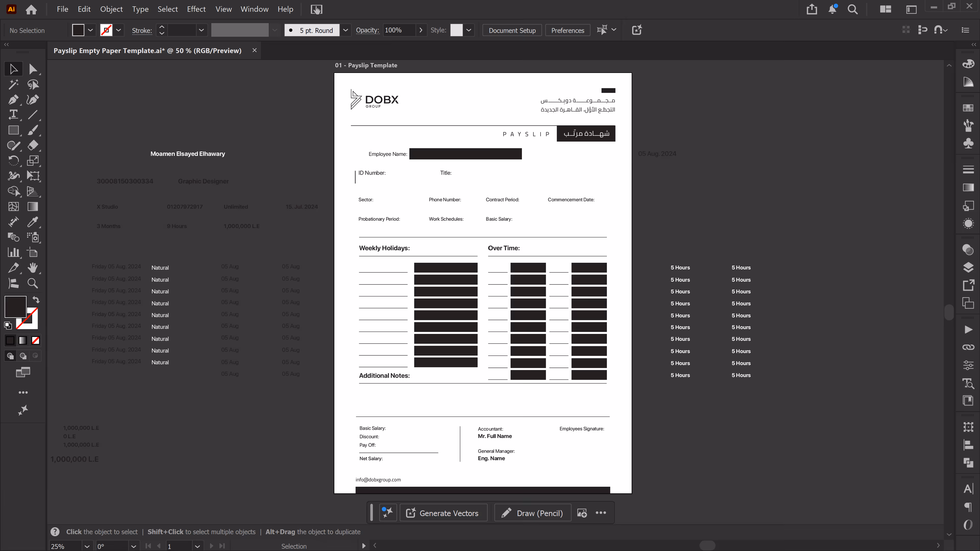Click the Fill color swatch in toolbar
Image resolution: width=980 pixels, height=551 pixels.
15,307
